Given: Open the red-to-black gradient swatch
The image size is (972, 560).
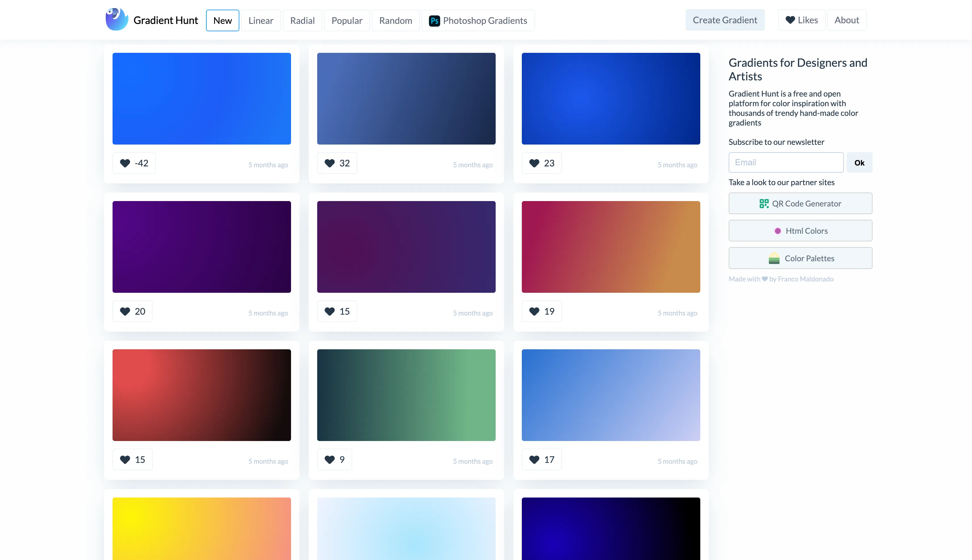Looking at the screenshot, I should [201, 395].
